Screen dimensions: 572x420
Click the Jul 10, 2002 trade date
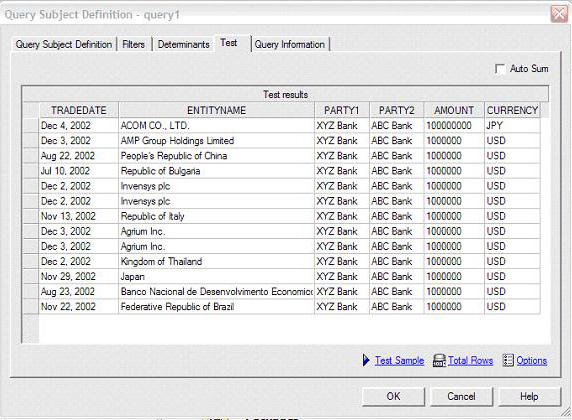pyautogui.click(x=79, y=171)
